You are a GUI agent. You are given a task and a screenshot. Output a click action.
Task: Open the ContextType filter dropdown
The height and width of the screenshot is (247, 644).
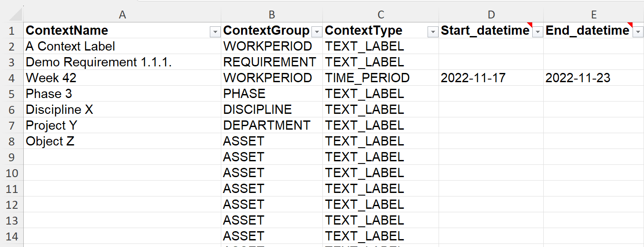pos(433,32)
